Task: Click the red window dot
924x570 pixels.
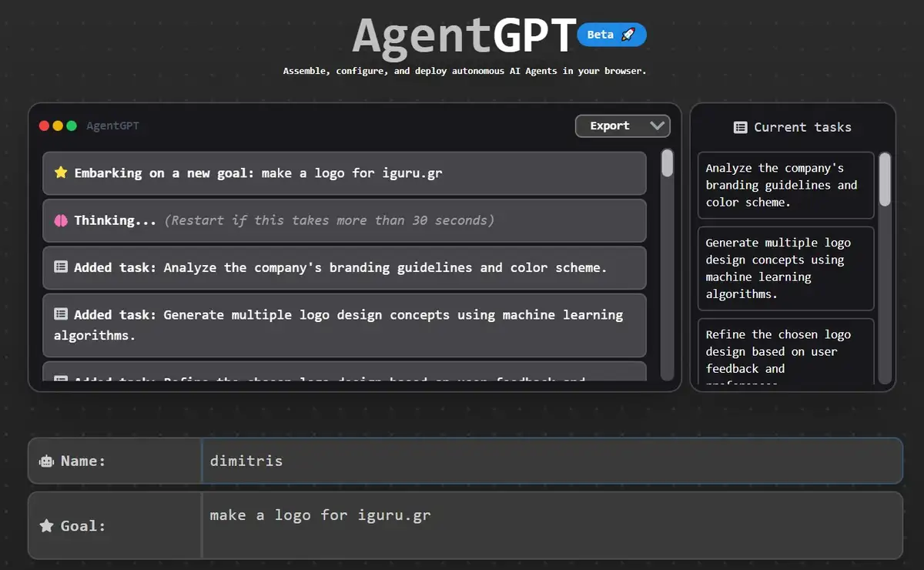Action: [x=44, y=126]
